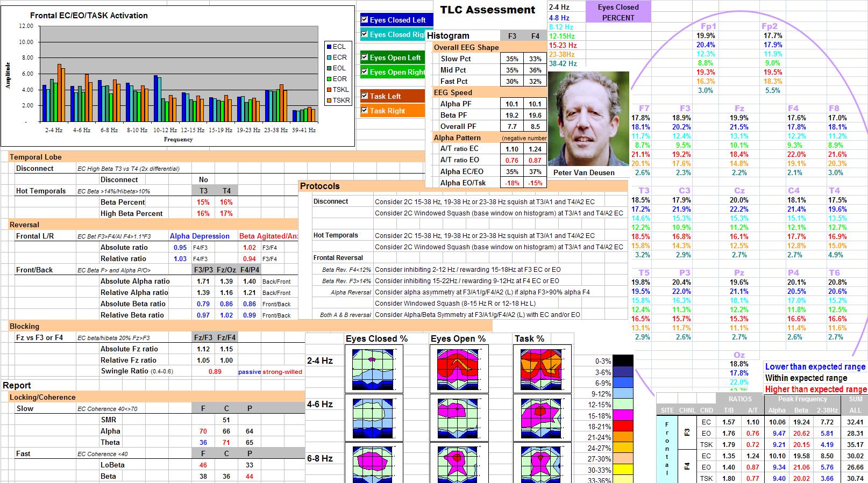Select the Overall EEG Shape subheading

[x=466, y=47]
